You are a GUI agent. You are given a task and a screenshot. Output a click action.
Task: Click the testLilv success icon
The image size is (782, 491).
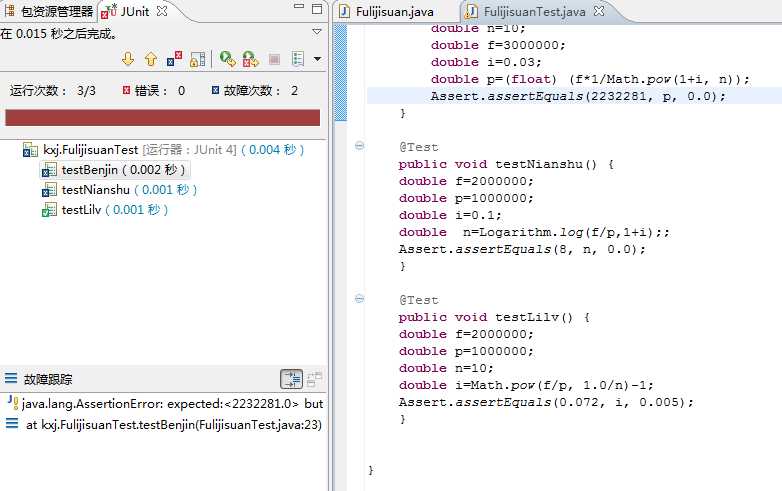coord(49,210)
